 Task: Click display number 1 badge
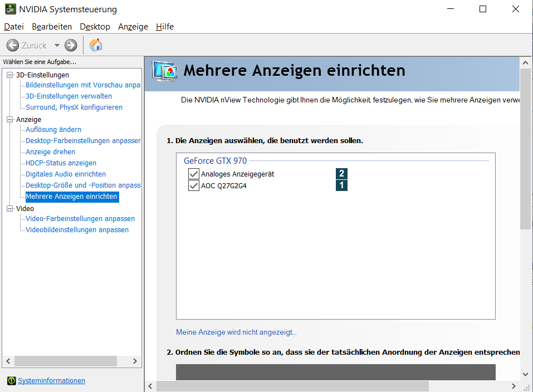341,185
